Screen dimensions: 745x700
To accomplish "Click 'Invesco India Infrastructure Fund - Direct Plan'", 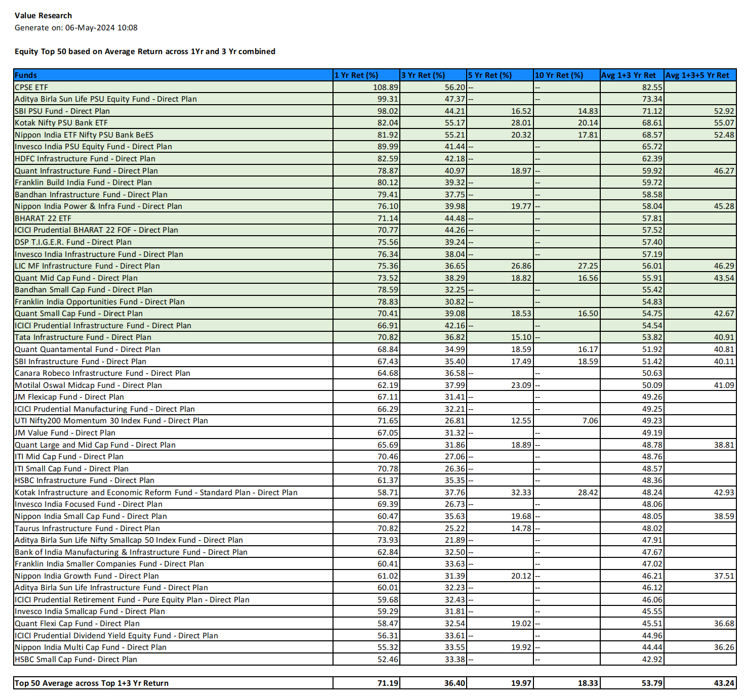I will 99,254.
